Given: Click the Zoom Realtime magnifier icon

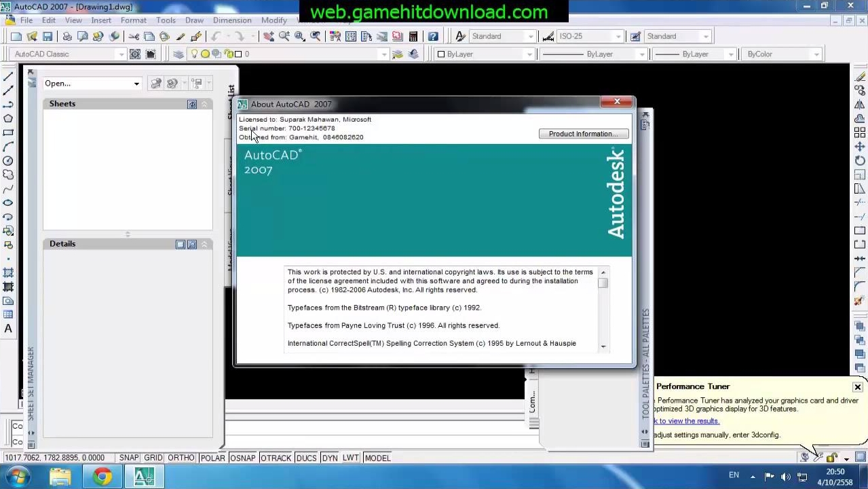Looking at the screenshot, I should pyautogui.click(x=284, y=36).
